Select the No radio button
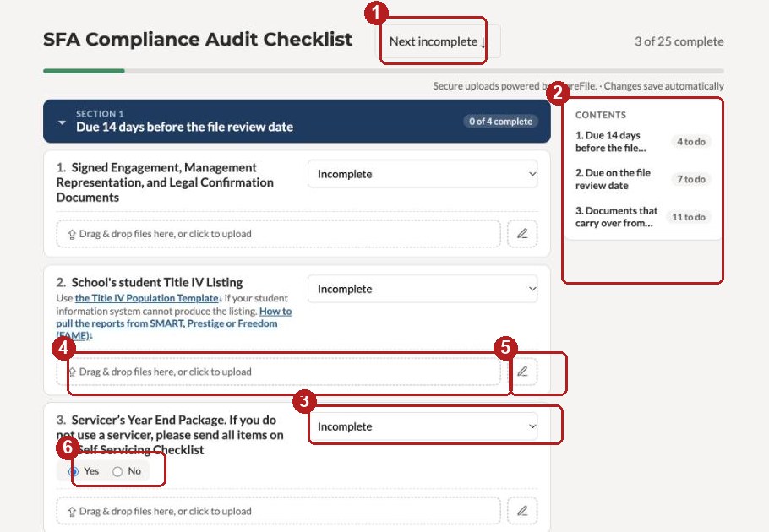769x532 pixels. (117, 472)
